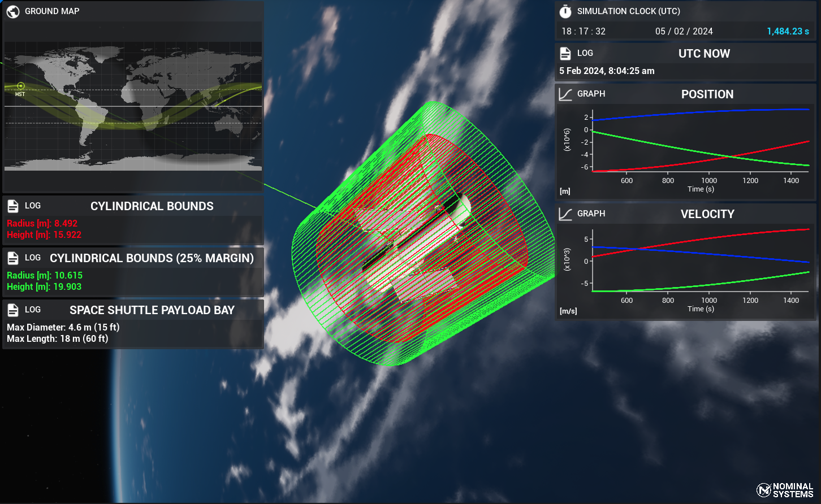Click the [m] unit label on Position graph
Screen dimensions: 821x504
pos(565,192)
